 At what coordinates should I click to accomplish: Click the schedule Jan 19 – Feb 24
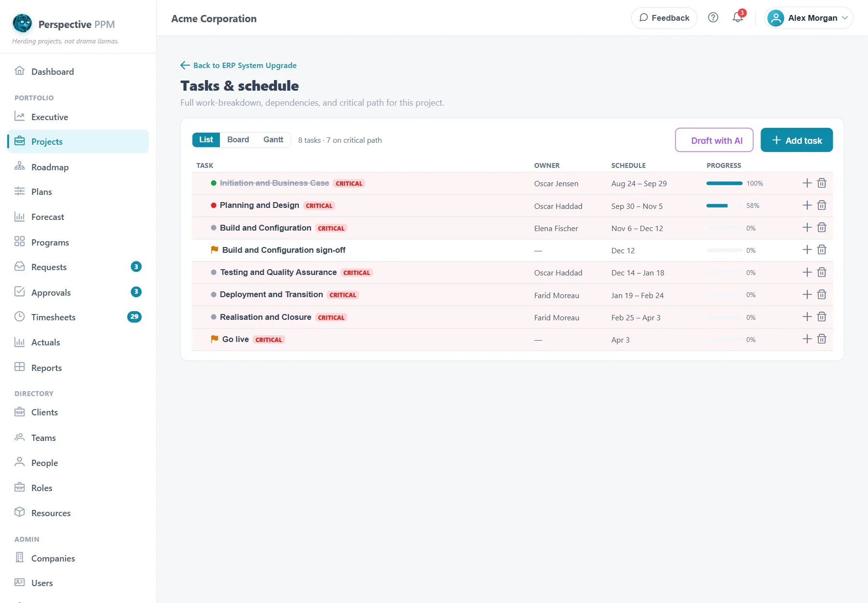coord(637,295)
